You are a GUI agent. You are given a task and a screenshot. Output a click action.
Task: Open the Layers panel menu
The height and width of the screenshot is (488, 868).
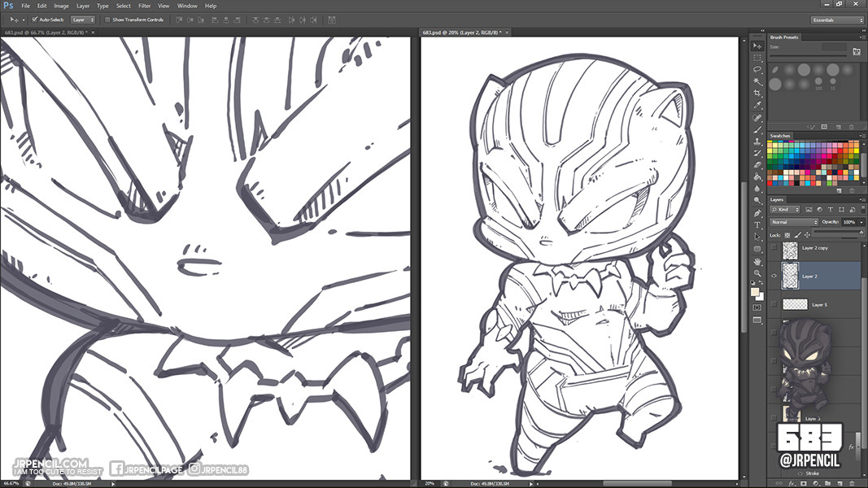coord(862,199)
